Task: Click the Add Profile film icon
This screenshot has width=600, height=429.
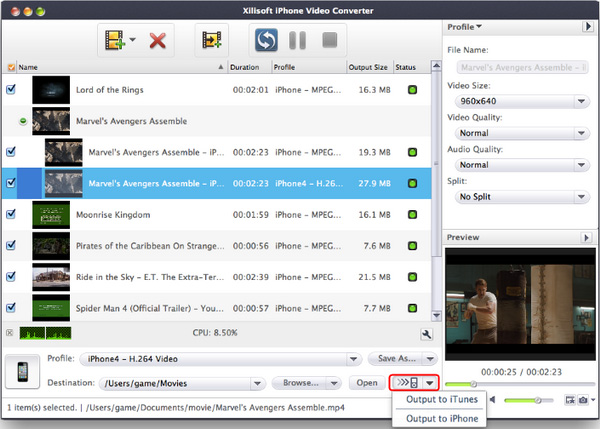Action: (x=212, y=40)
